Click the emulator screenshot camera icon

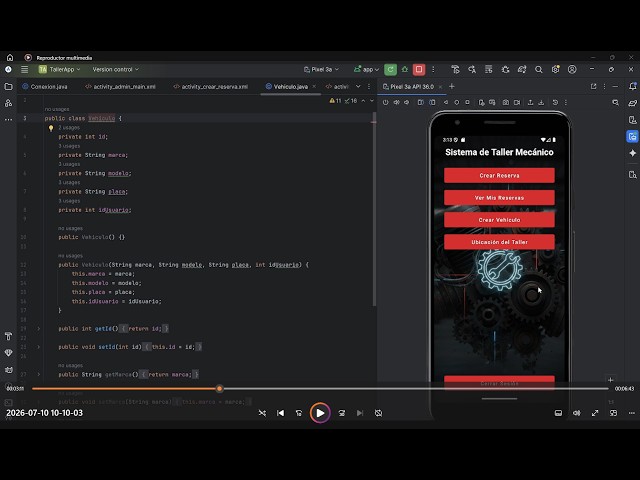pyautogui.click(x=506, y=102)
